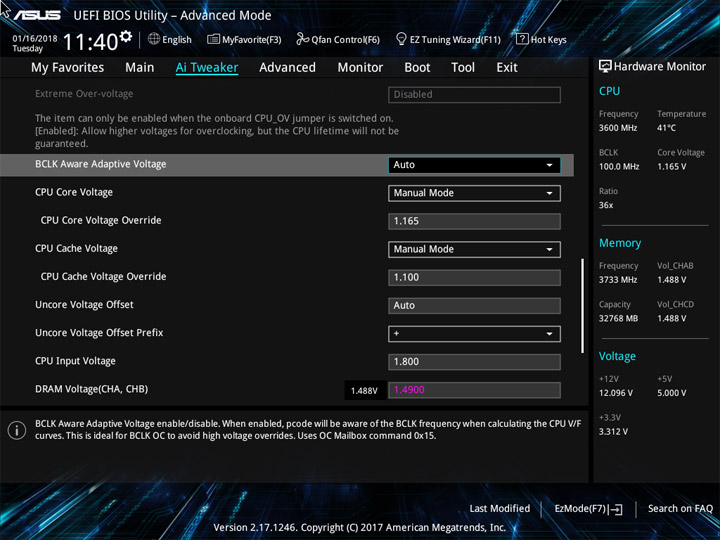Select the Uncore Voltage Offset label

pyautogui.click(x=84, y=304)
